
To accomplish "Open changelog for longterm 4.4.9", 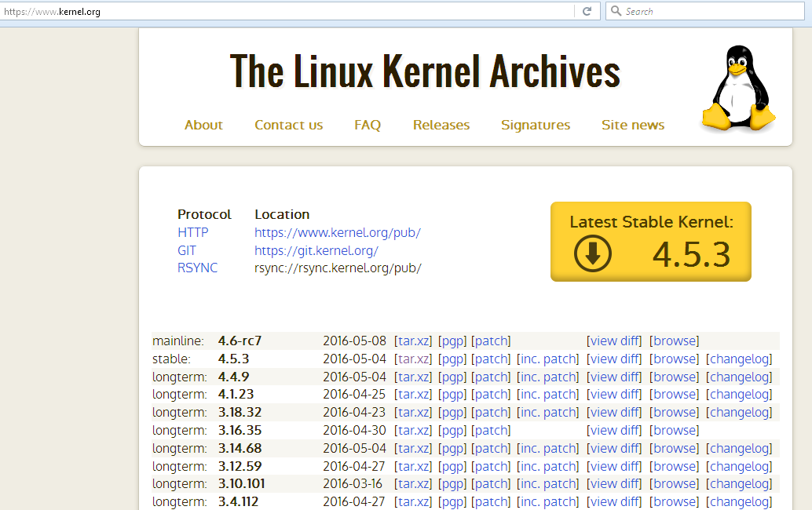I will pos(739,377).
